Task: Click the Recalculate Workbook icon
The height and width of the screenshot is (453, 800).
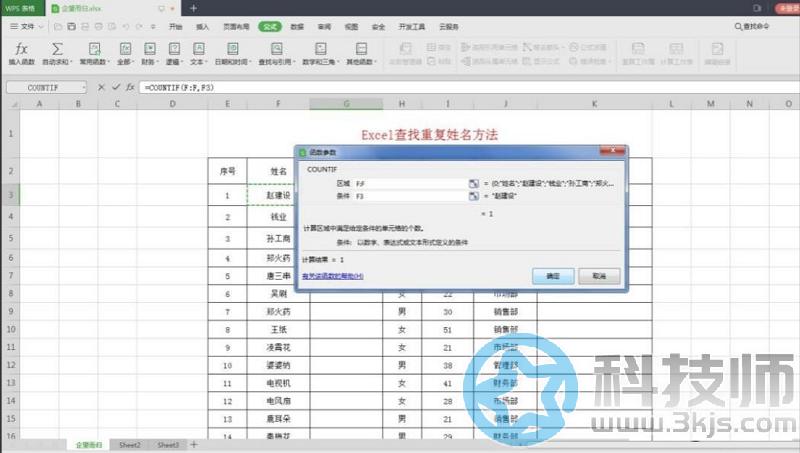Action: pos(638,49)
